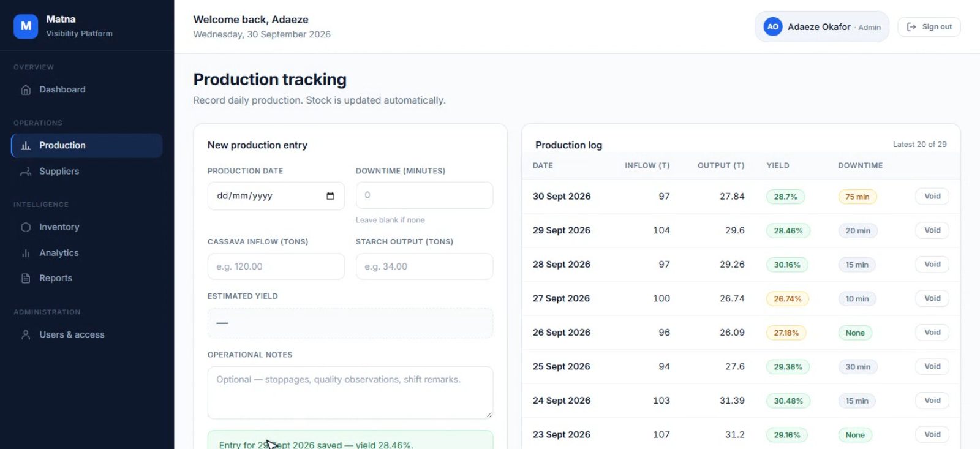Click the 28.7% yield badge

785,197
